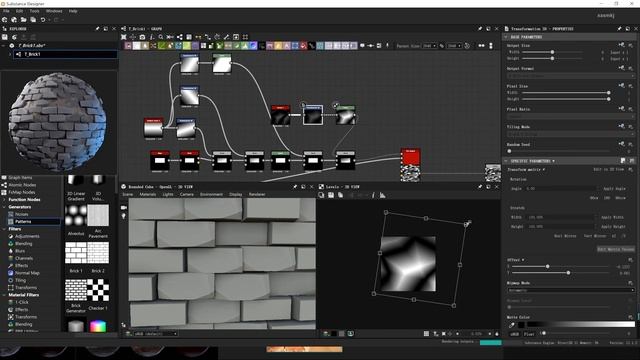Open the Environment menu in 3D view

211,194
